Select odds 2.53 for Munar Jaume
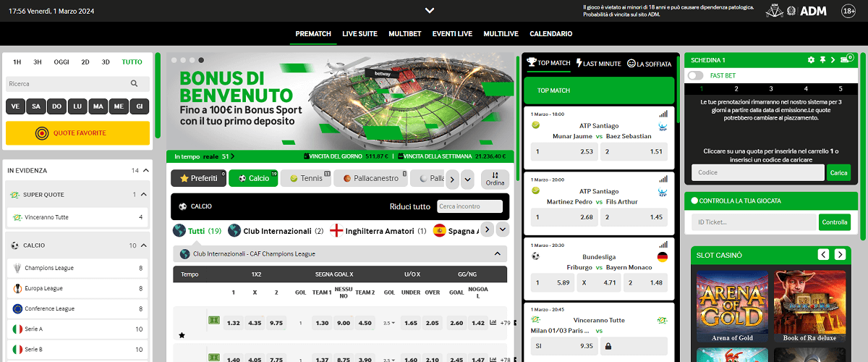868x362 pixels. click(563, 151)
